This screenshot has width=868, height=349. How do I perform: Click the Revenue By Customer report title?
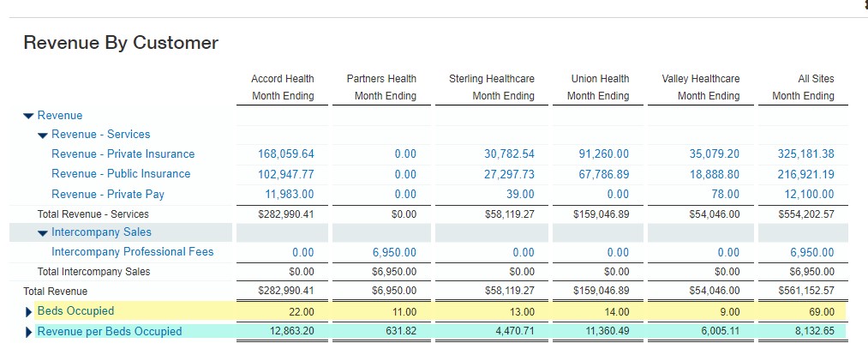tap(121, 43)
